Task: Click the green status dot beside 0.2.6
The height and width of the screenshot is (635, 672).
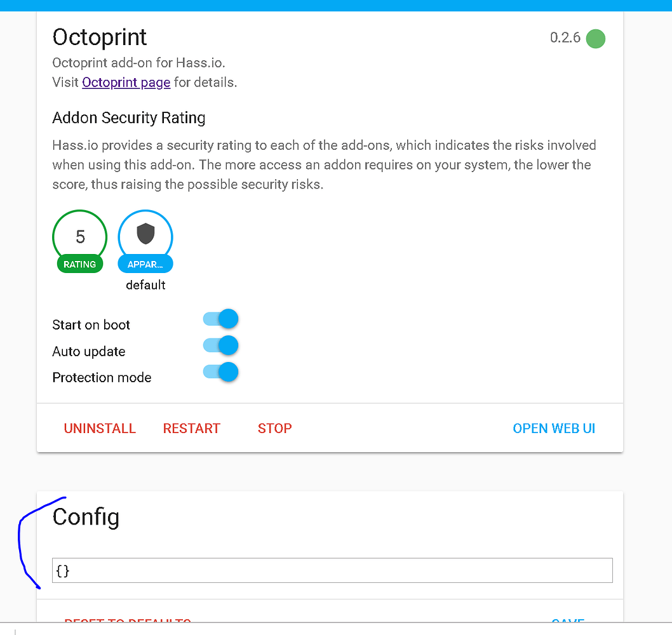Action: 595,39
